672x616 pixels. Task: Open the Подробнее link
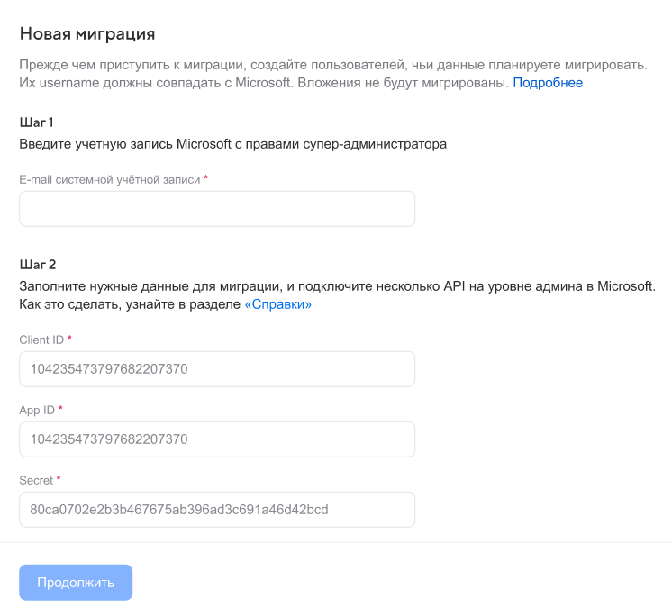click(548, 83)
